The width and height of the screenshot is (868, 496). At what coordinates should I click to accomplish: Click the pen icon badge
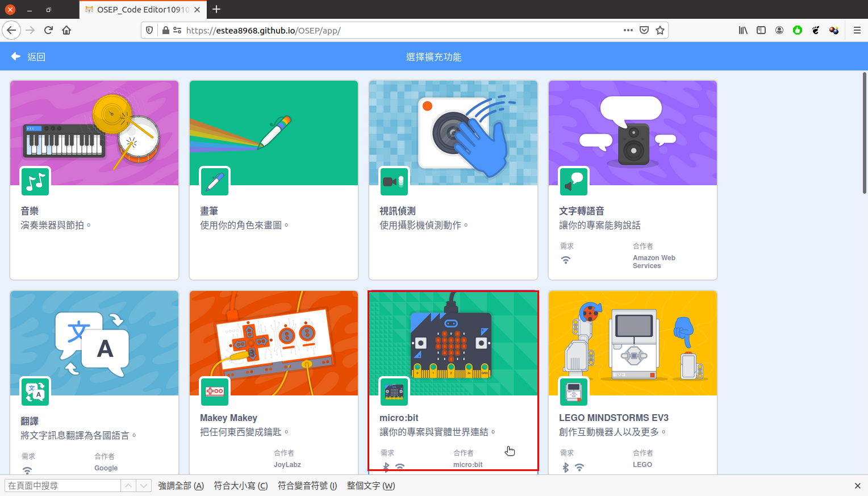(x=215, y=181)
